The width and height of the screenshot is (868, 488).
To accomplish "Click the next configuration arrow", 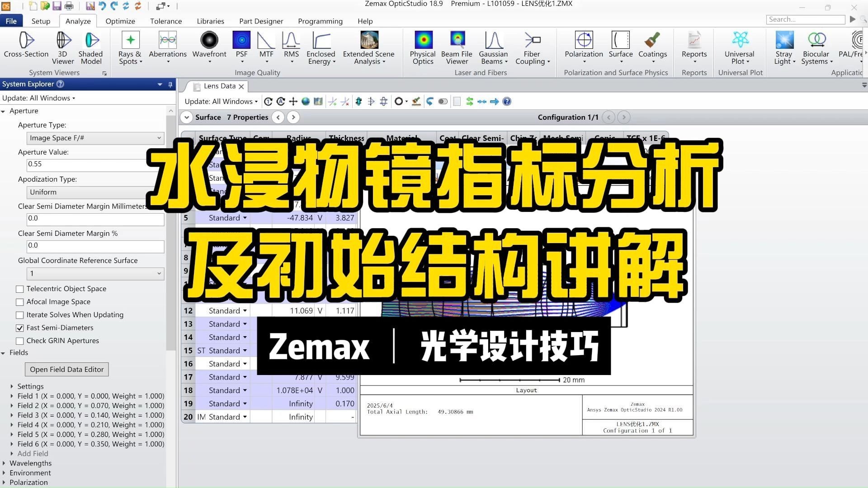I will coord(624,117).
